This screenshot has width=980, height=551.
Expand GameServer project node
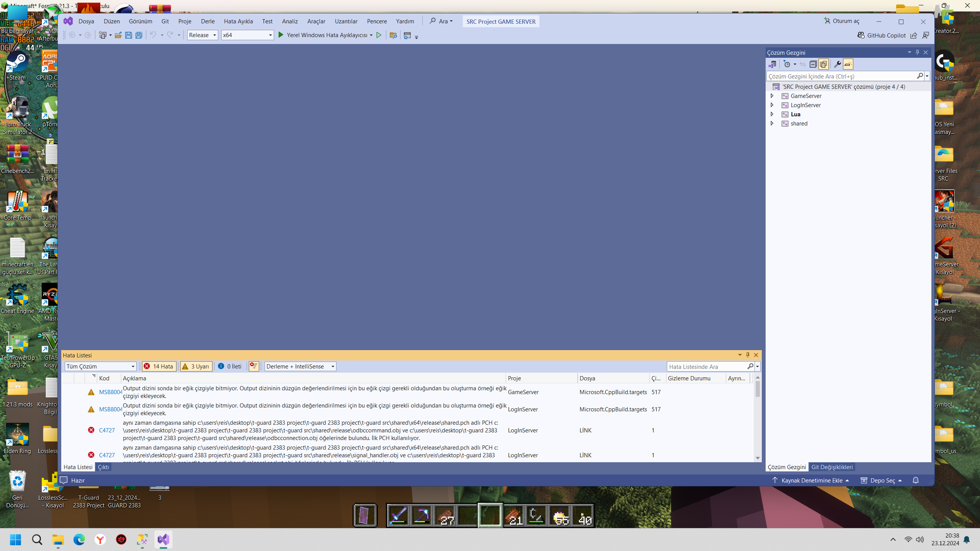[772, 96]
